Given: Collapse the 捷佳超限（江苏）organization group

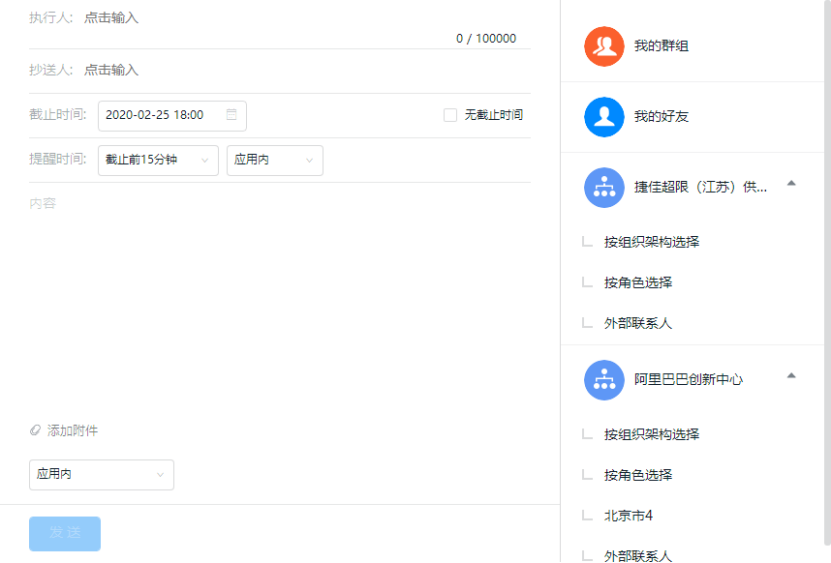Looking at the screenshot, I should click(791, 183).
